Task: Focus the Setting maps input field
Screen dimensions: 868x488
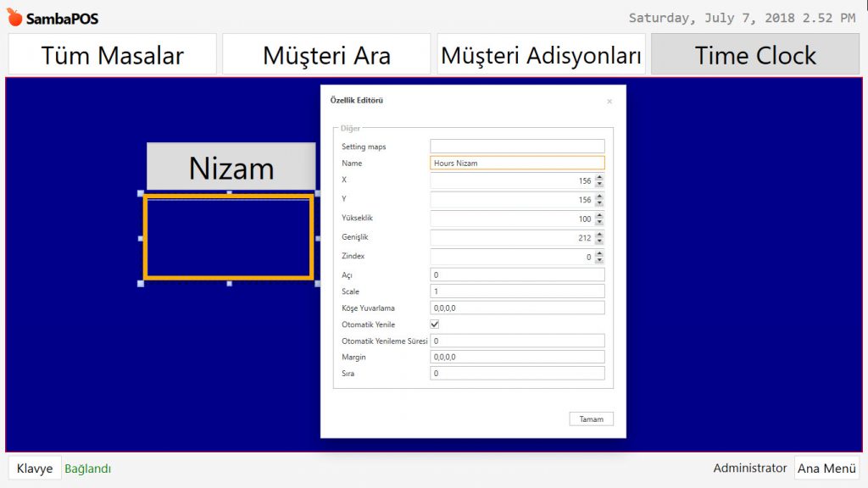Action: tap(517, 147)
